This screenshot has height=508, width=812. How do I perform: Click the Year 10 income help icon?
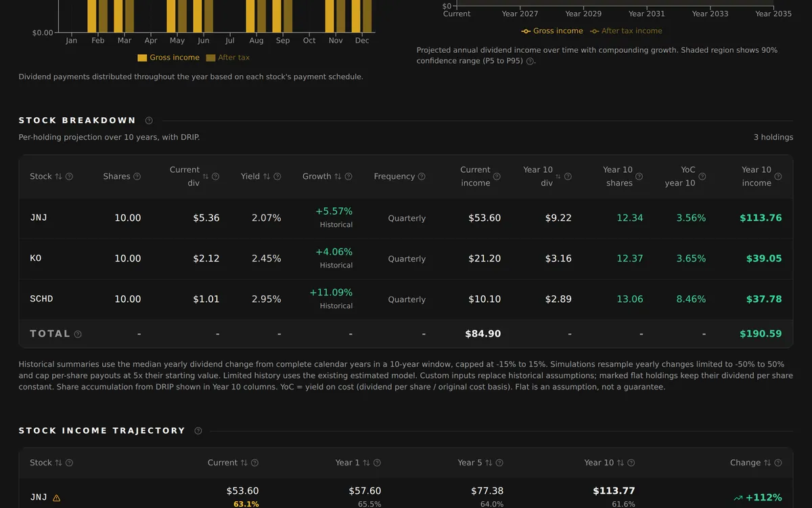[777, 177]
